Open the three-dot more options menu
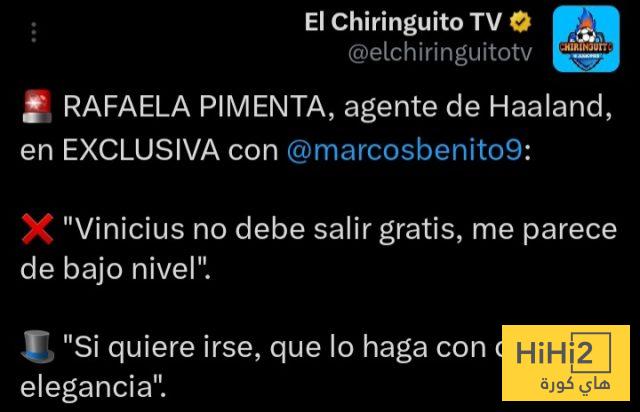Screen dimensions: 640x412 pyautogui.click(x=34, y=32)
